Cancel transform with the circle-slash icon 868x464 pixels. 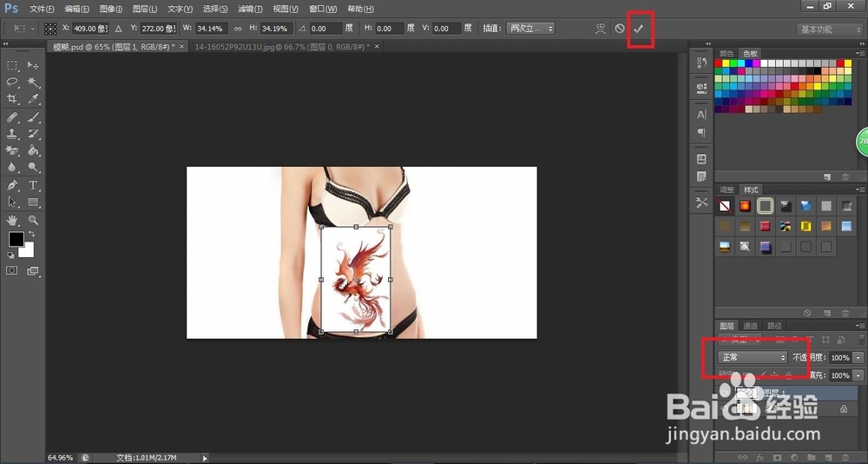point(620,29)
